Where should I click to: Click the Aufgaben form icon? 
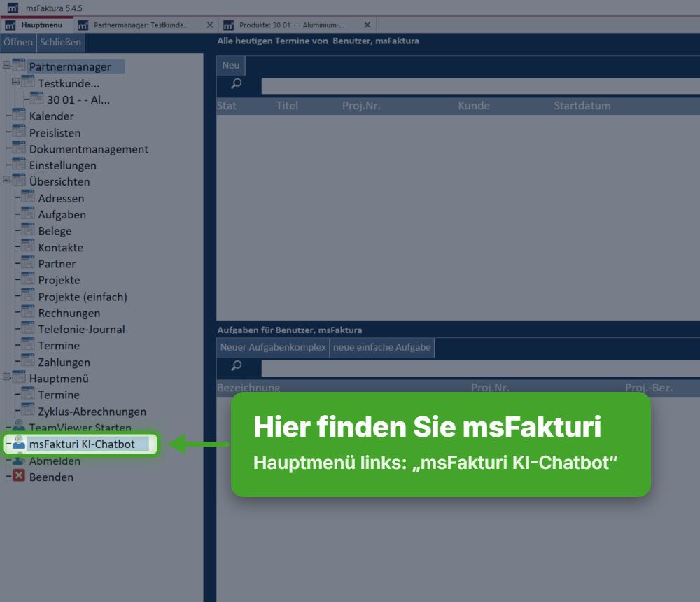pyautogui.click(x=28, y=213)
